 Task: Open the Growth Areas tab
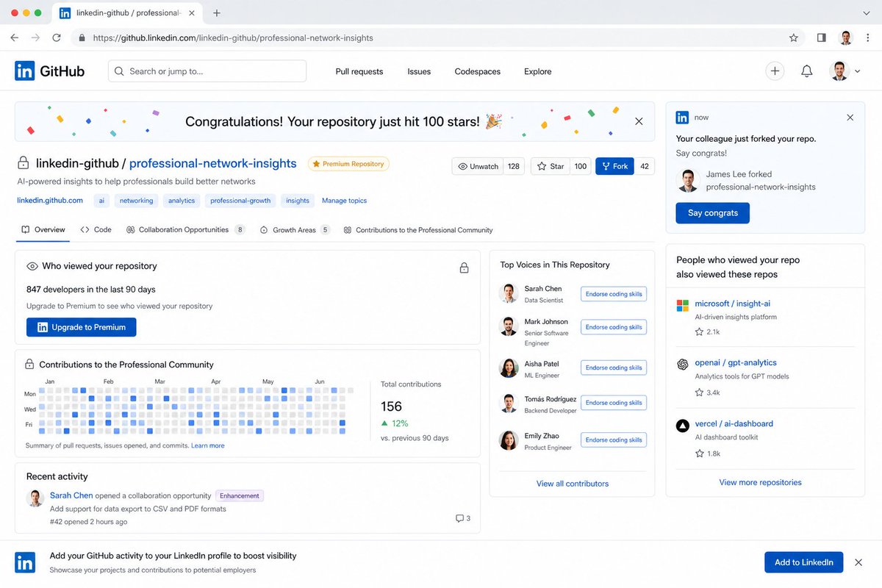[295, 229]
